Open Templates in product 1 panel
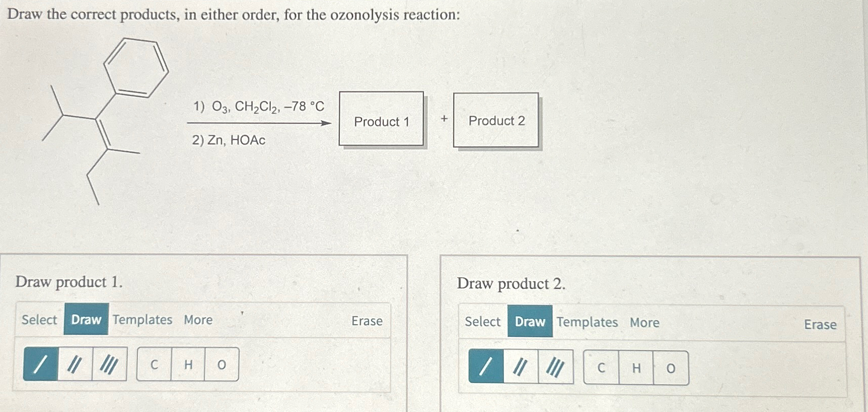 (x=142, y=320)
